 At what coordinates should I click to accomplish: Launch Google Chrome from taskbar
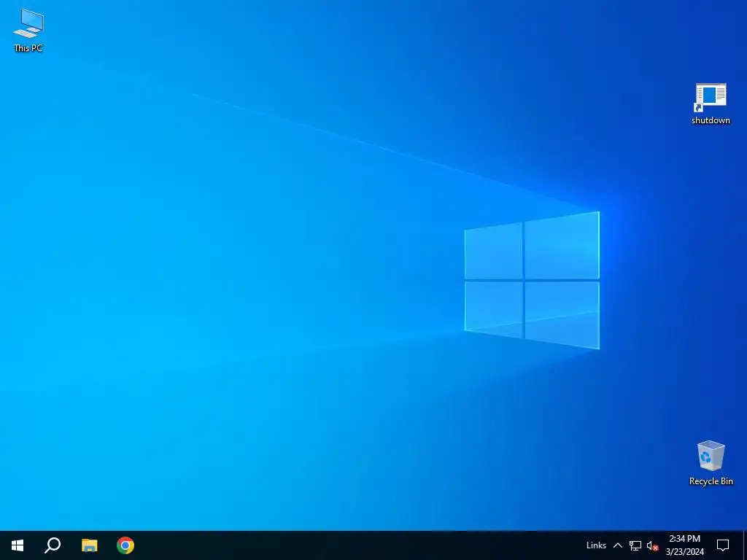click(x=125, y=545)
